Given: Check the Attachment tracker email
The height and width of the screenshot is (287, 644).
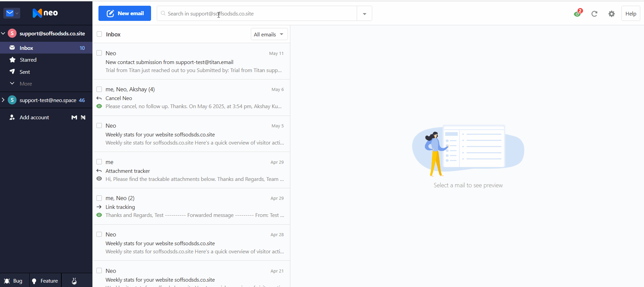Looking at the screenshot, I should coord(99,162).
